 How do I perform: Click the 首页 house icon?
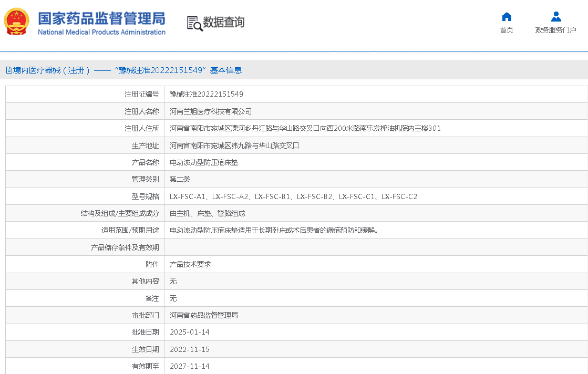point(507,17)
